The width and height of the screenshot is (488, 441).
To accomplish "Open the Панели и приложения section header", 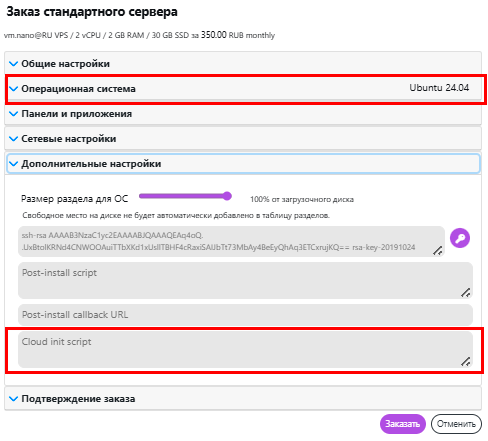I will [x=243, y=114].
